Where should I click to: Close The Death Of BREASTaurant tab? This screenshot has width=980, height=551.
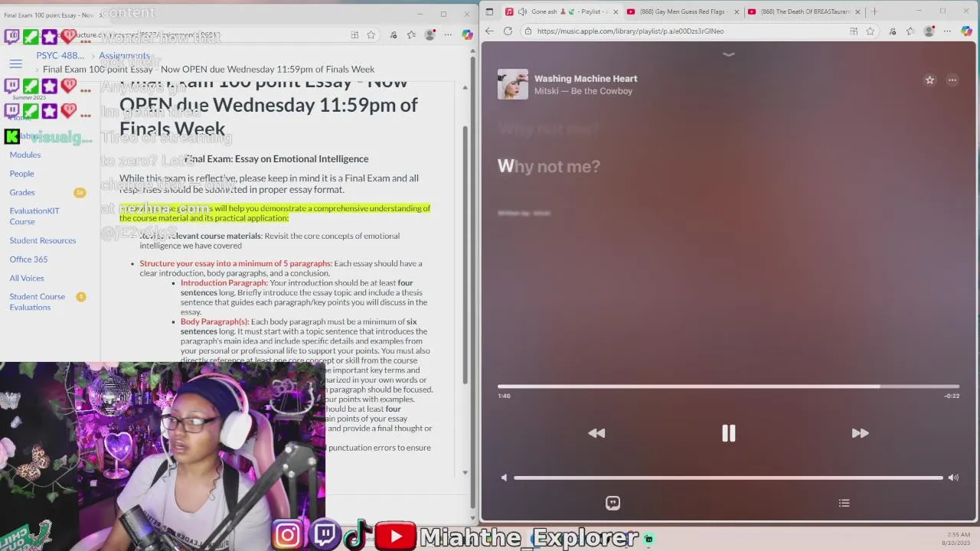click(857, 11)
